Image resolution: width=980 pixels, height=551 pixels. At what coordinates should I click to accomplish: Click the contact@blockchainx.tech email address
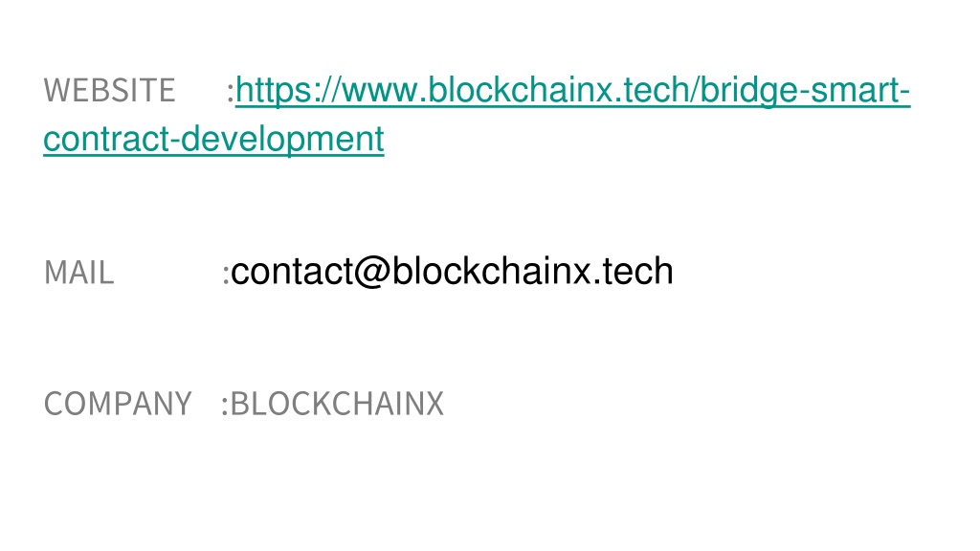click(452, 272)
